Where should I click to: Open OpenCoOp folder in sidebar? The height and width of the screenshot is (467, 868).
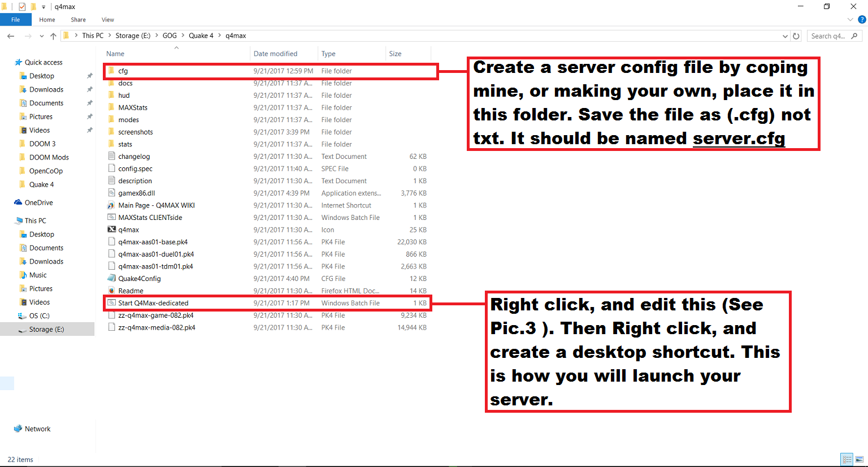[46, 171]
